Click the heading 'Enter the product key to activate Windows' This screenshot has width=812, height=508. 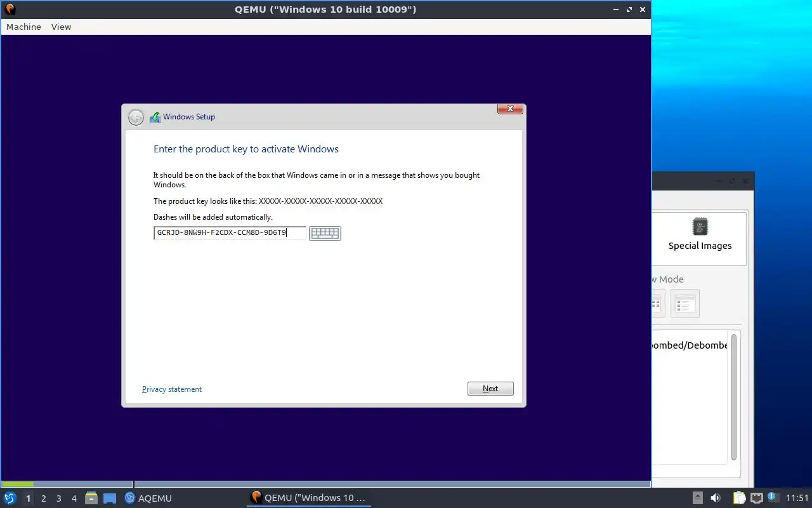[246, 149]
